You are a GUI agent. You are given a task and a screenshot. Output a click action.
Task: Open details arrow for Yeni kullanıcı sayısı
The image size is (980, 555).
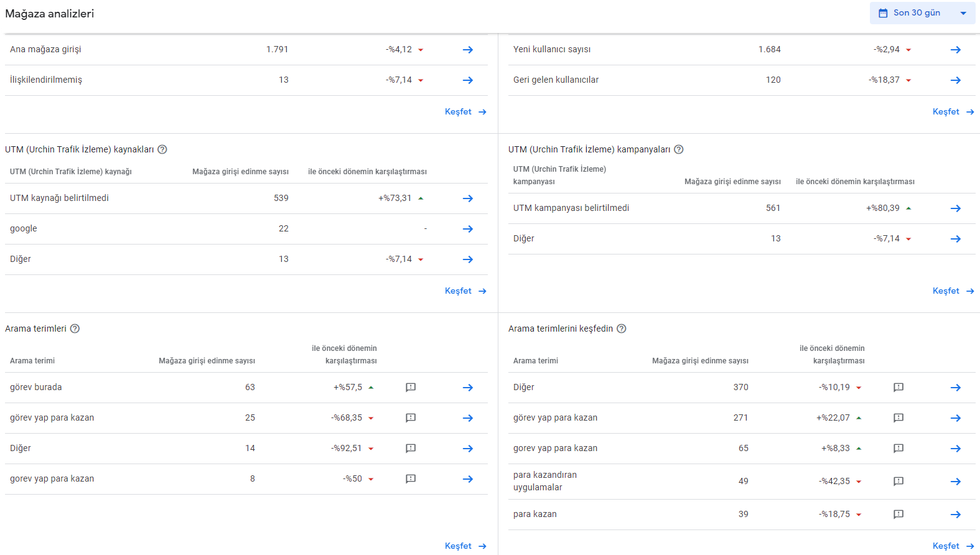956,50
